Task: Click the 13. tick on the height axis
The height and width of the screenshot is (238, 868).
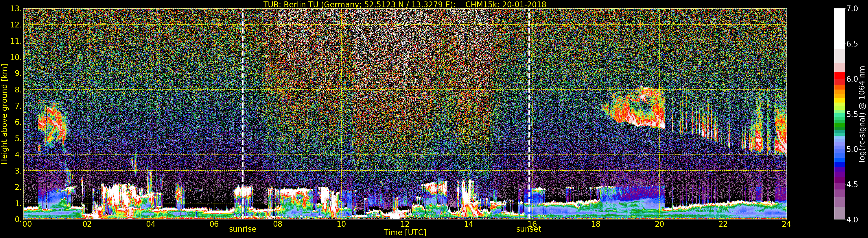Action: [16, 9]
